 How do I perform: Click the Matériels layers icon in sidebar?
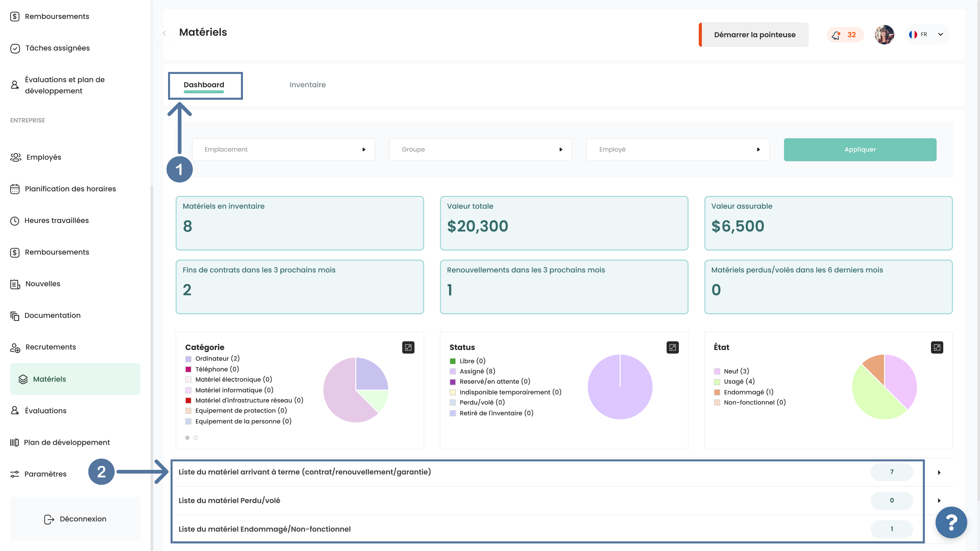(x=23, y=379)
